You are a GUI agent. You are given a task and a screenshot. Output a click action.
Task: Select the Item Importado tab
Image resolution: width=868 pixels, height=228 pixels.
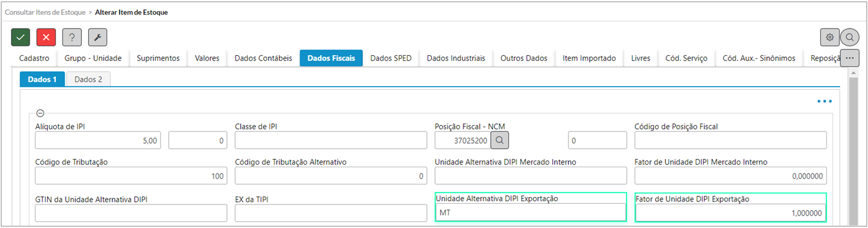coord(589,58)
